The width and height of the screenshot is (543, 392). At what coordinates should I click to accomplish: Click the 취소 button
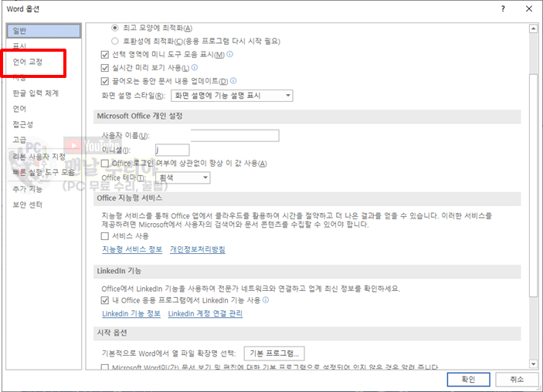pyautogui.click(x=517, y=380)
